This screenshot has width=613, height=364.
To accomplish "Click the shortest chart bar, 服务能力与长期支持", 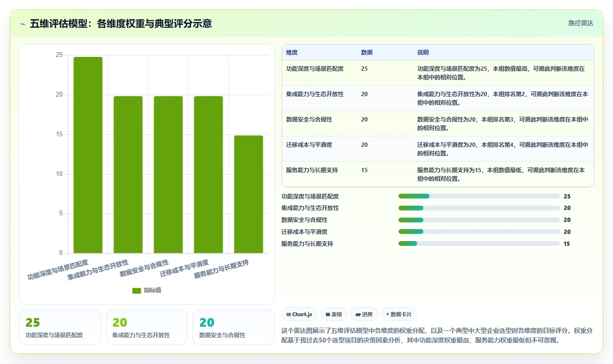I will click(x=249, y=194).
